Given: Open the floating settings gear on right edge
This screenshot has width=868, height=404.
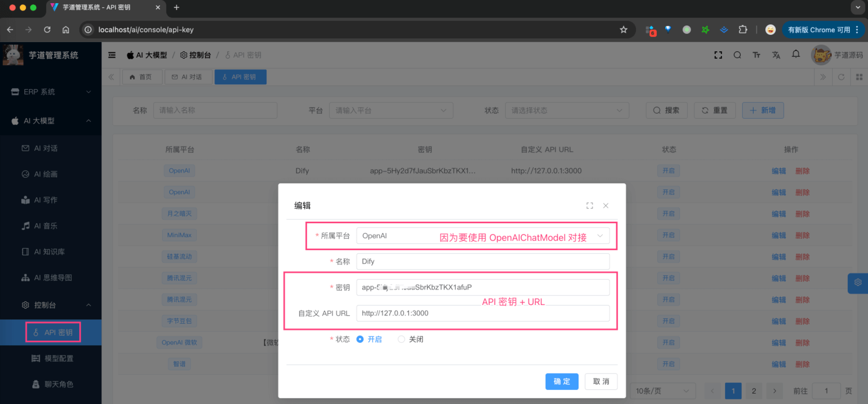Looking at the screenshot, I should point(858,283).
